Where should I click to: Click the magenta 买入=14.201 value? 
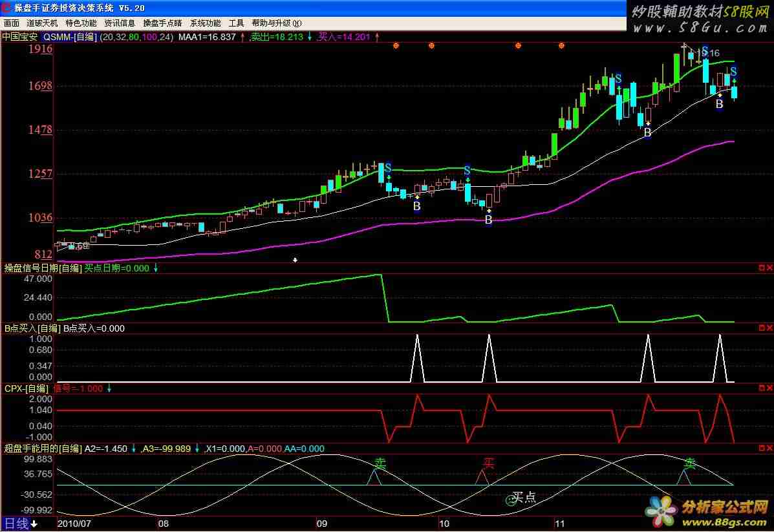[344, 37]
